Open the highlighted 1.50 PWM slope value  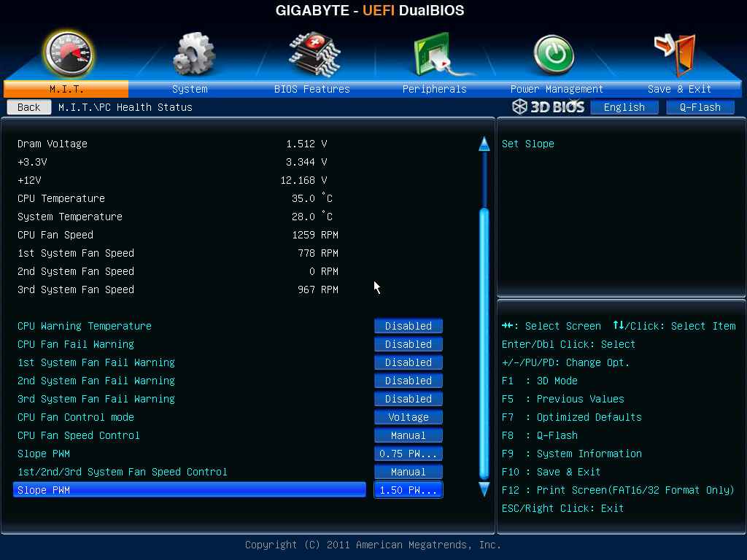coord(409,490)
